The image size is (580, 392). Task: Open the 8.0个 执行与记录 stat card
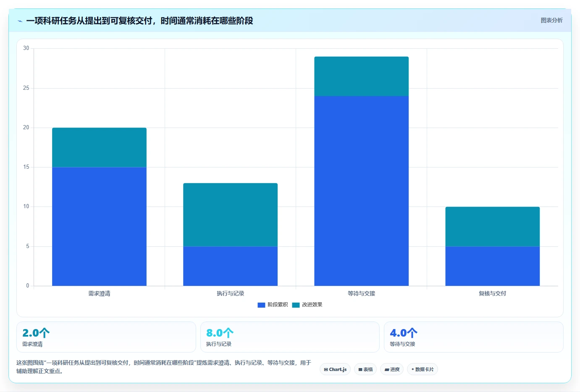coord(290,337)
